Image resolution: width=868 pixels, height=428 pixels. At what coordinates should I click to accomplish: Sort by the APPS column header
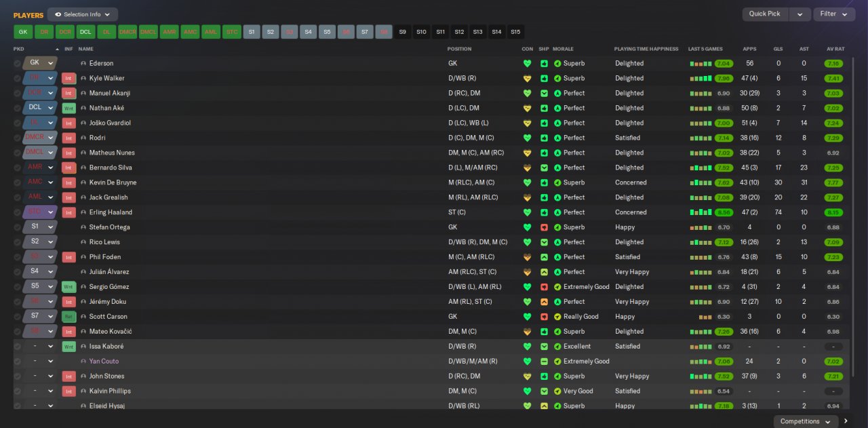749,49
